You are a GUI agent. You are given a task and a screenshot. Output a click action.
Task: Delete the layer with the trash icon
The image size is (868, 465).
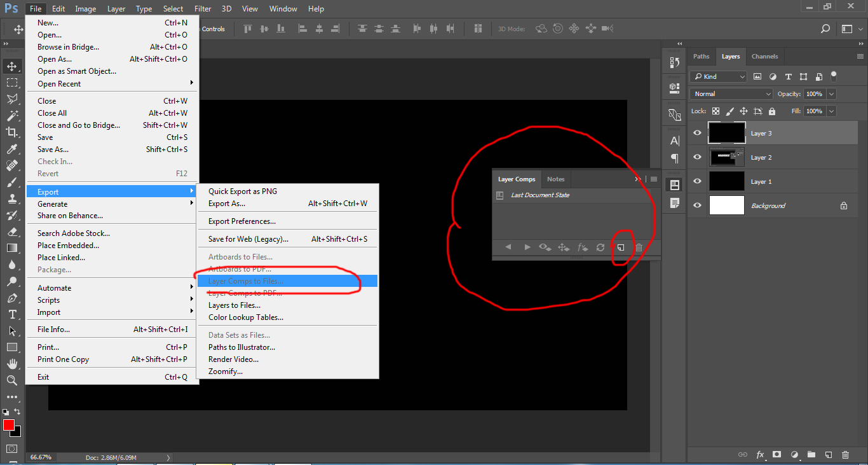tap(845, 455)
